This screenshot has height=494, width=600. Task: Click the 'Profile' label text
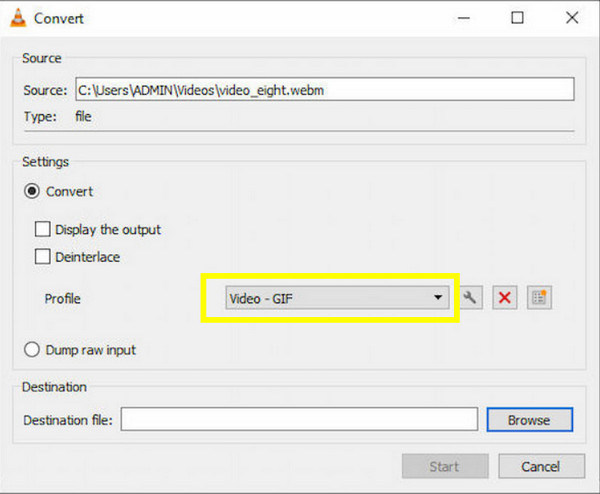tap(62, 298)
